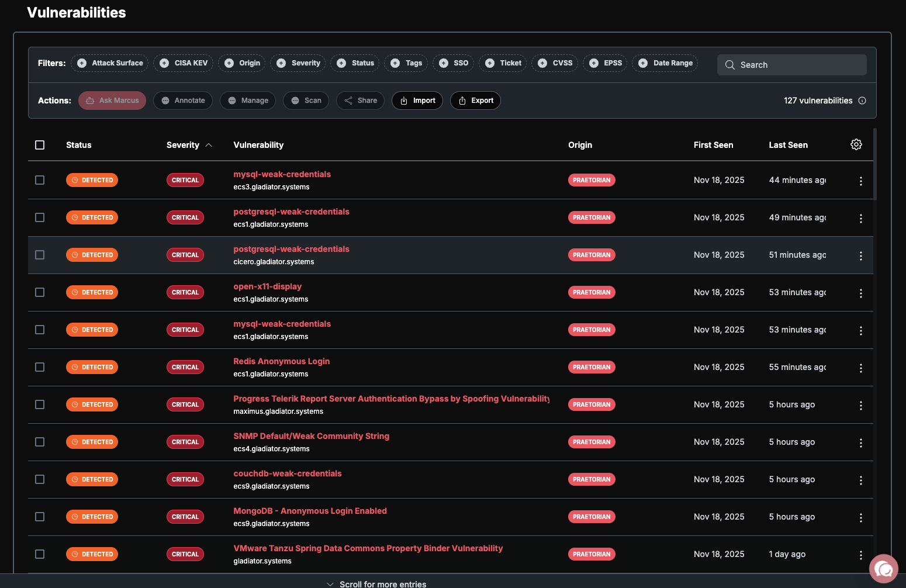906x588 pixels.
Task: Click the Ask Marcus action
Action: (x=112, y=101)
